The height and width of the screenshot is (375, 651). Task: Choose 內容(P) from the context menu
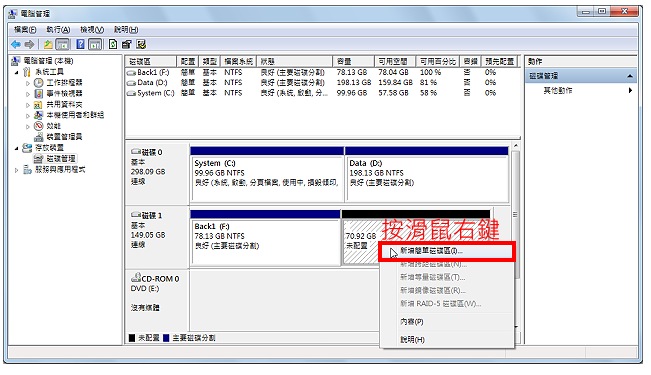(447, 322)
